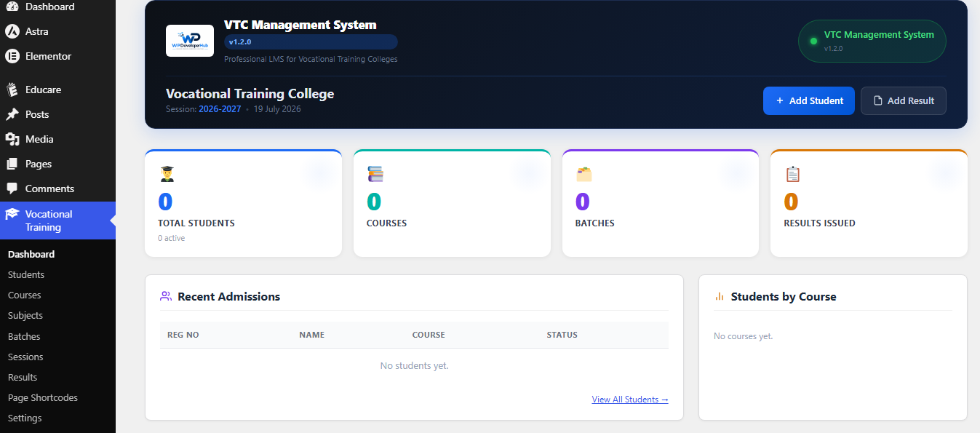Open the top Dashboard menu item
980x433 pixels.
pyautogui.click(x=57, y=7)
